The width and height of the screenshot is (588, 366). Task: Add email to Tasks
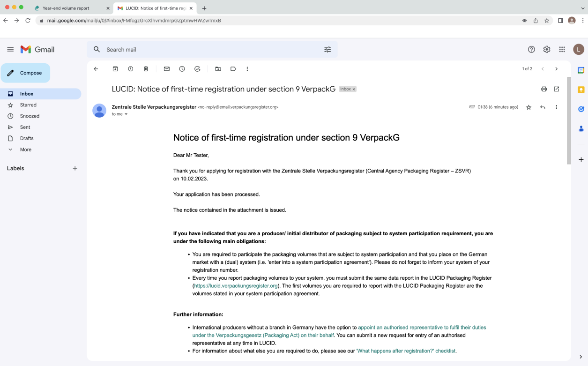[197, 69]
